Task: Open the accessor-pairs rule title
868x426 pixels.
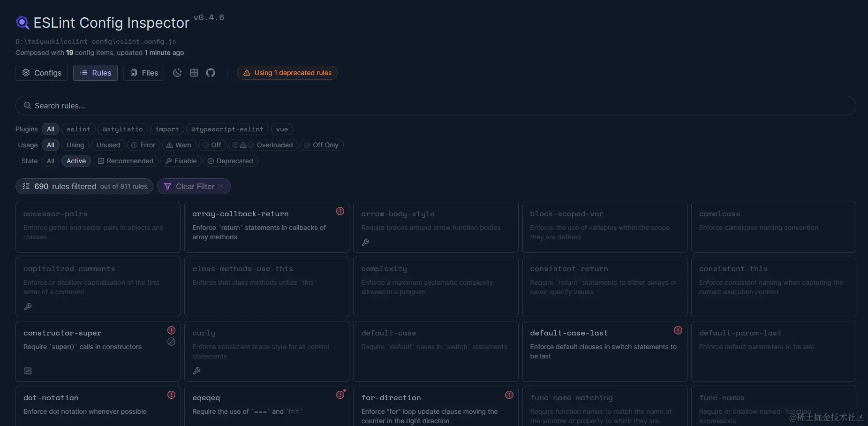Action: click(x=55, y=214)
